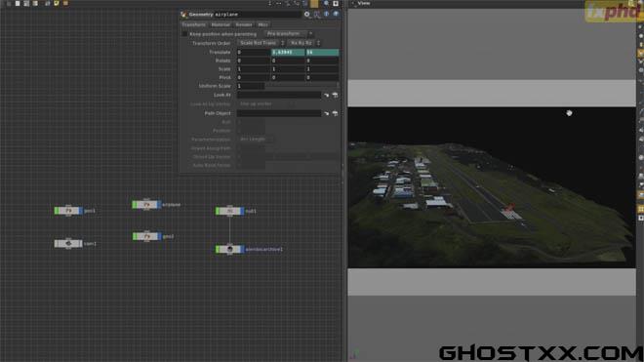Select the alembicarchive1 node
Viewport: 644px width, 362px height.
point(229,249)
